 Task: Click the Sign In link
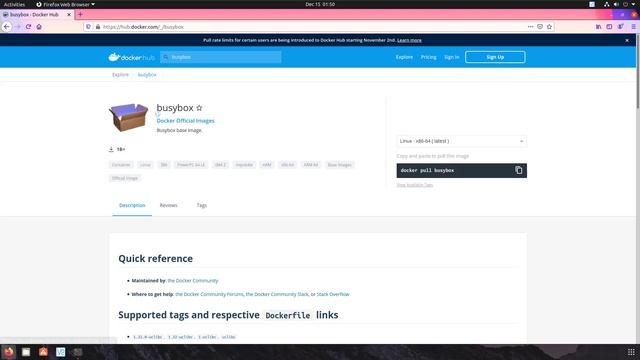pos(452,57)
